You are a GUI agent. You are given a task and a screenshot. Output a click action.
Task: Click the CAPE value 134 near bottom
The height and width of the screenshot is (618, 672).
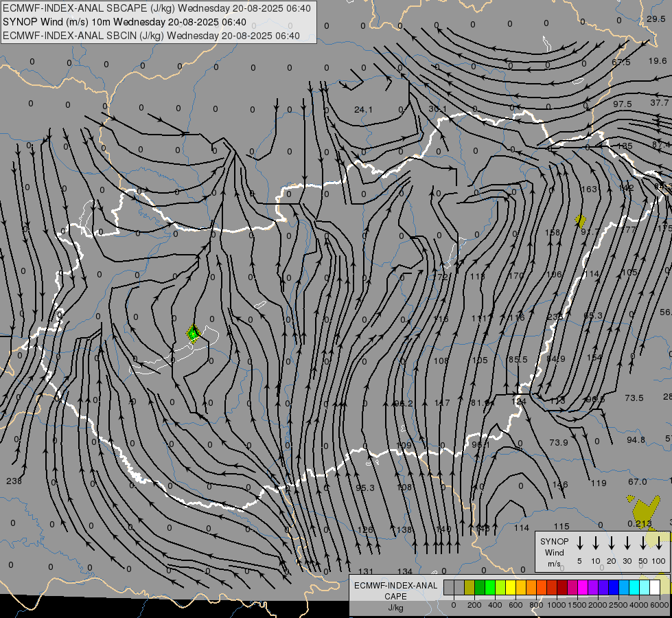pos(404,571)
